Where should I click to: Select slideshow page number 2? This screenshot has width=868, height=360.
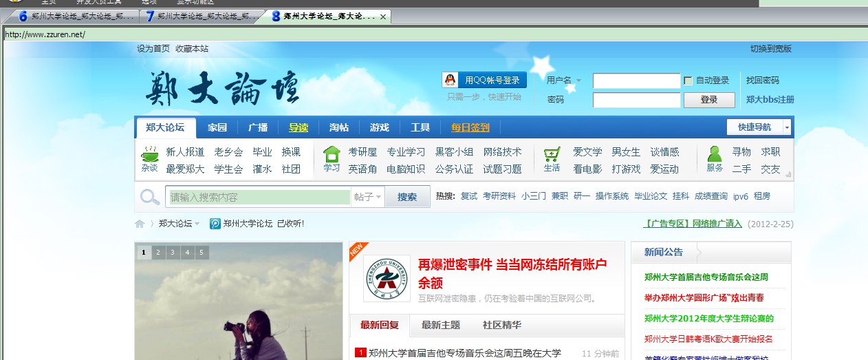(x=158, y=253)
